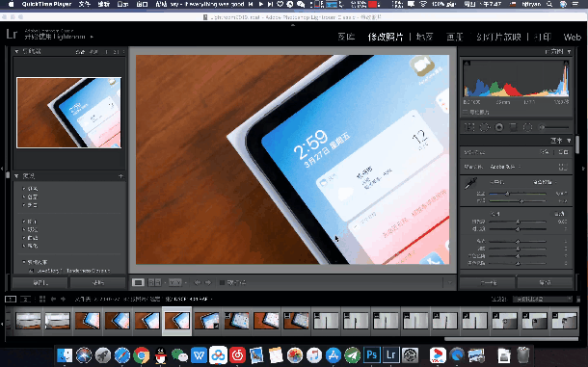Open Photoshop from the Dock
This screenshot has height=367, width=588.
[x=372, y=354]
